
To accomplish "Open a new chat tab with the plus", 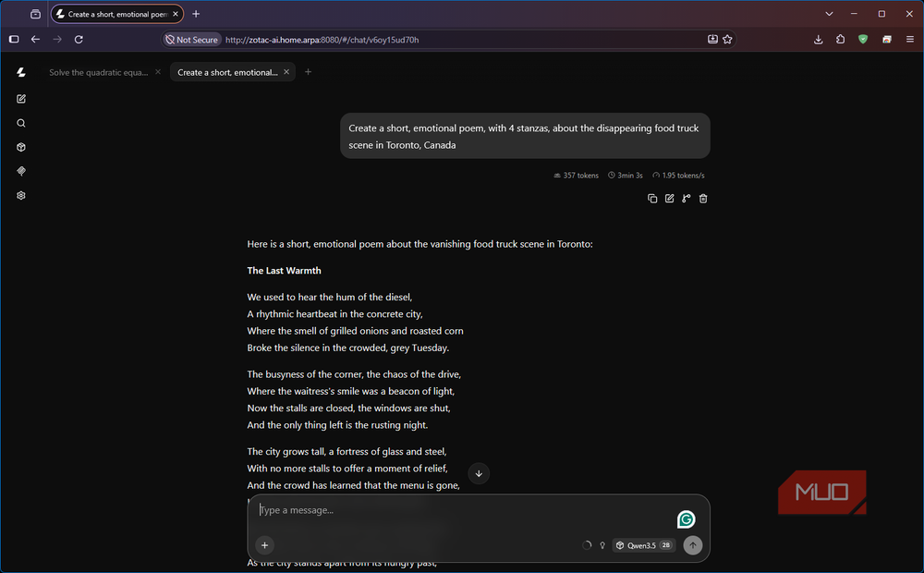I will [x=308, y=72].
